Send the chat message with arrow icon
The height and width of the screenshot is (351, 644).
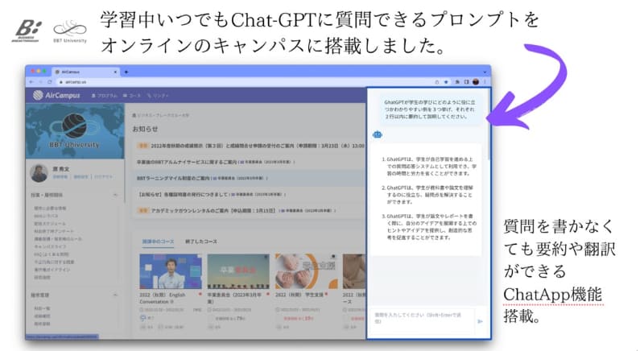[x=480, y=321]
